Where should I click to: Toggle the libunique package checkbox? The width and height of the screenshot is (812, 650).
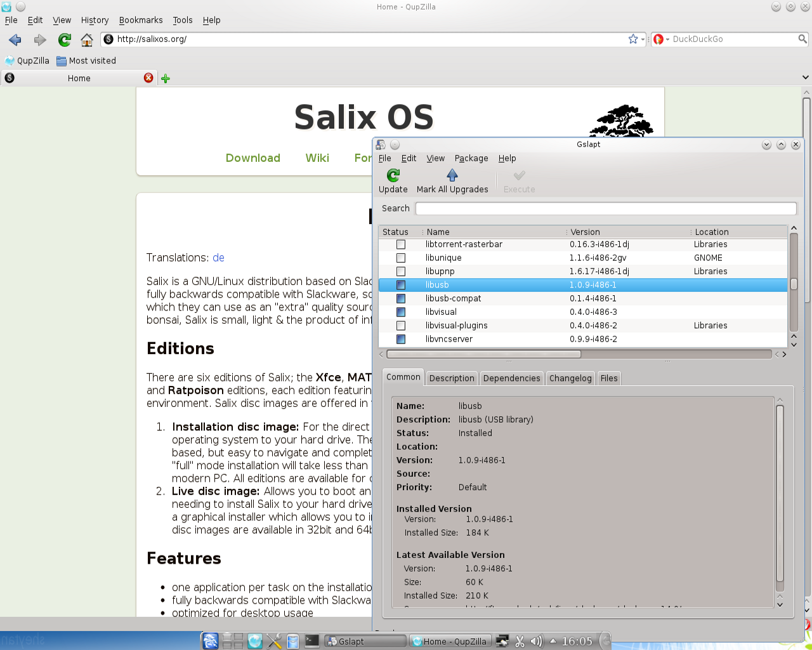(x=401, y=258)
